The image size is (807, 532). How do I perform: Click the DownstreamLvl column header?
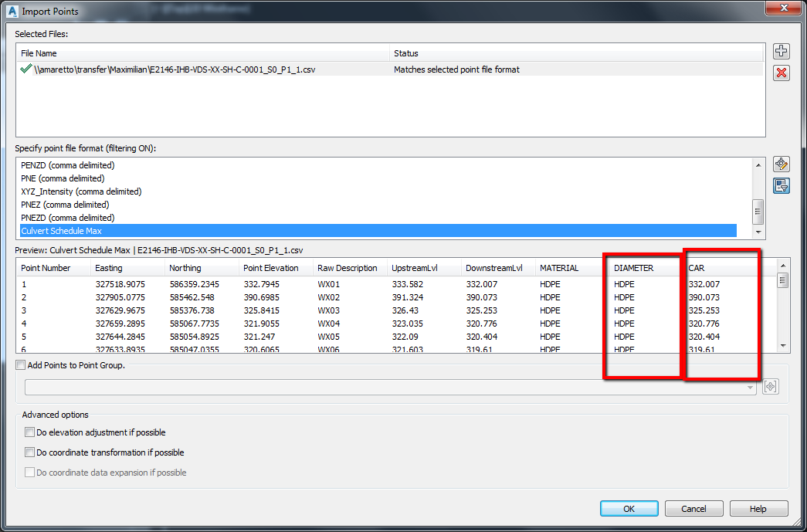click(x=498, y=268)
